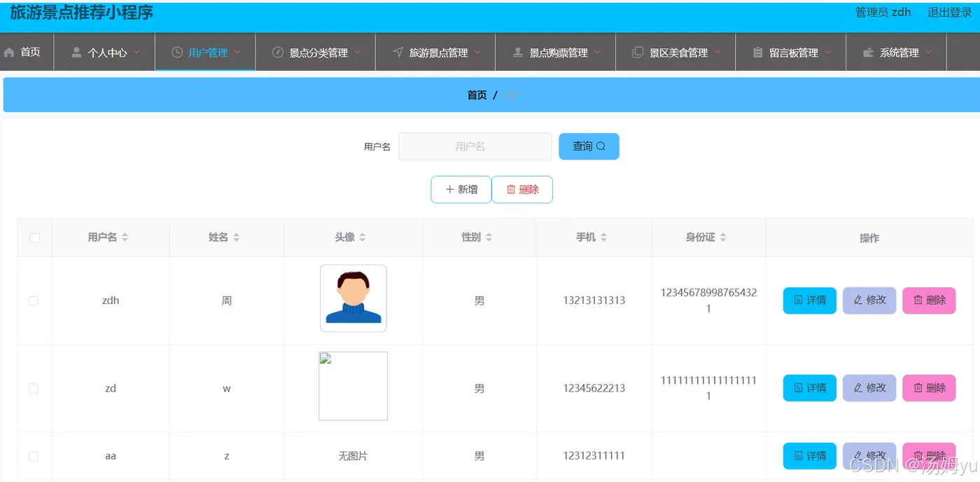
Task: Click the name cell 周
Action: 226,301
